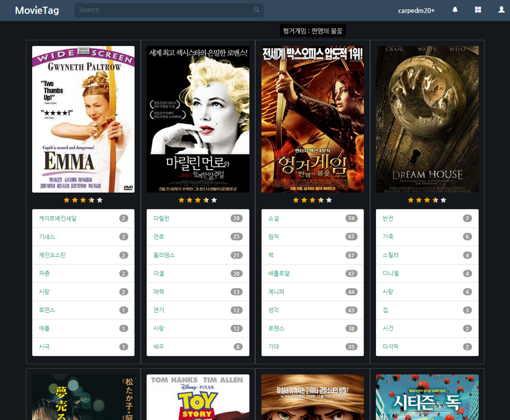Select the 마지막 tag
The width and height of the screenshot is (510, 420).
point(427,347)
